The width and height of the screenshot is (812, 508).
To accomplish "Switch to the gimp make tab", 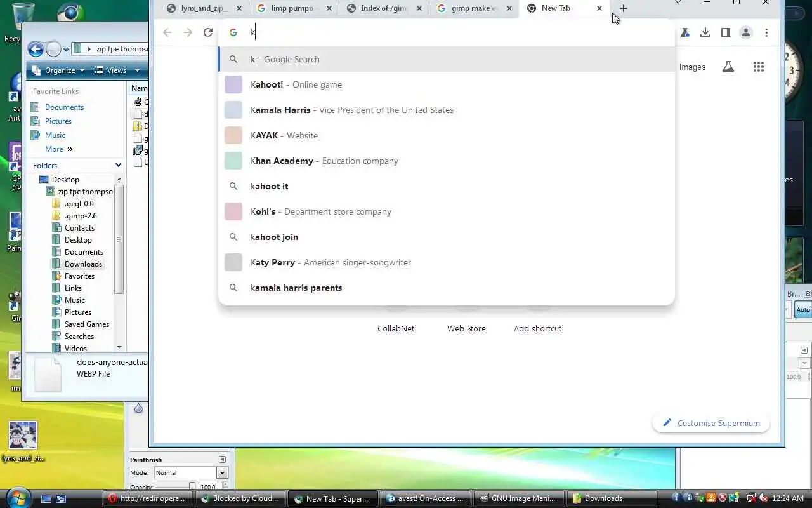I will (x=473, y=8).
